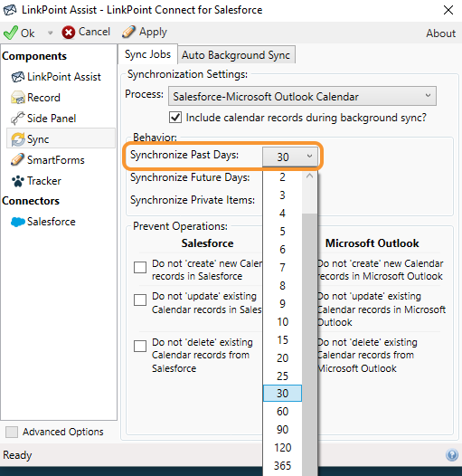
Task: Click the Apply pencil icon
Action: coord(128,32)
